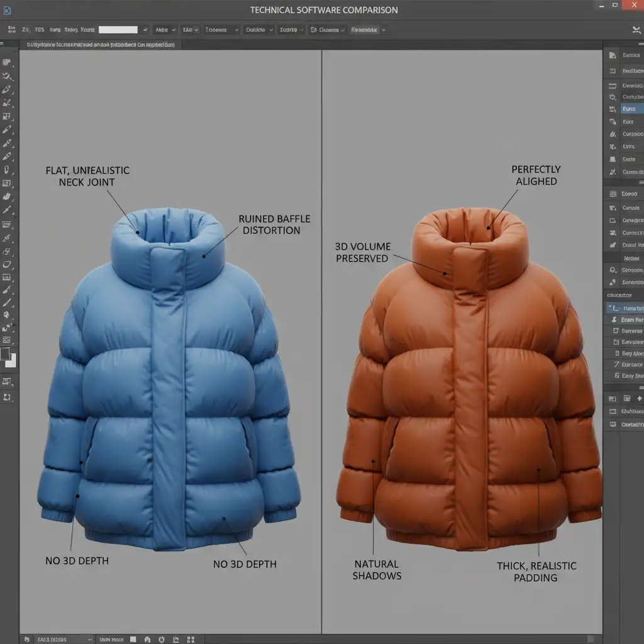Click the app logo icon in title bar

pos(6,10)
